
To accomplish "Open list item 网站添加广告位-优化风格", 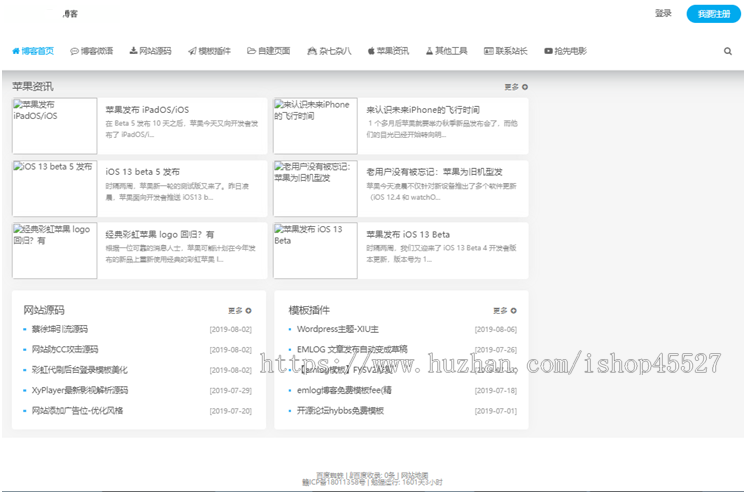I will pyautogui.click(x=77, y=411).
